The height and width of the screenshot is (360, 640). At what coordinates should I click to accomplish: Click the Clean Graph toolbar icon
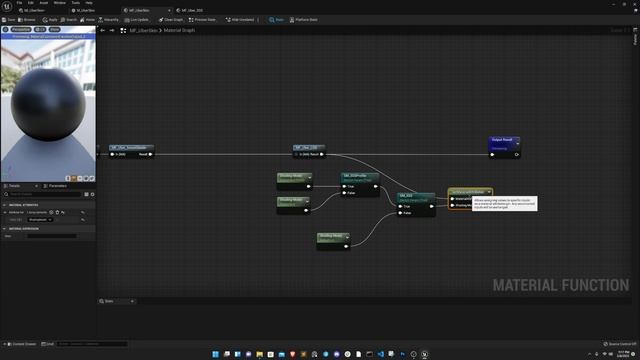click(171, 20)
